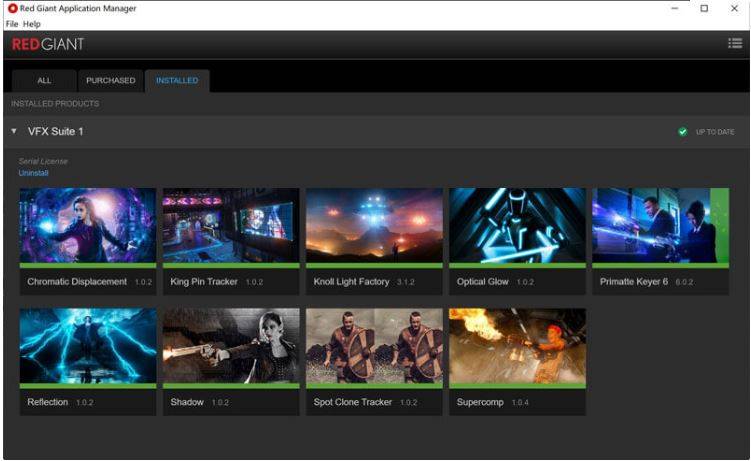Open the Spot Clone Tracker thumbnail

(x=374, y=345)
